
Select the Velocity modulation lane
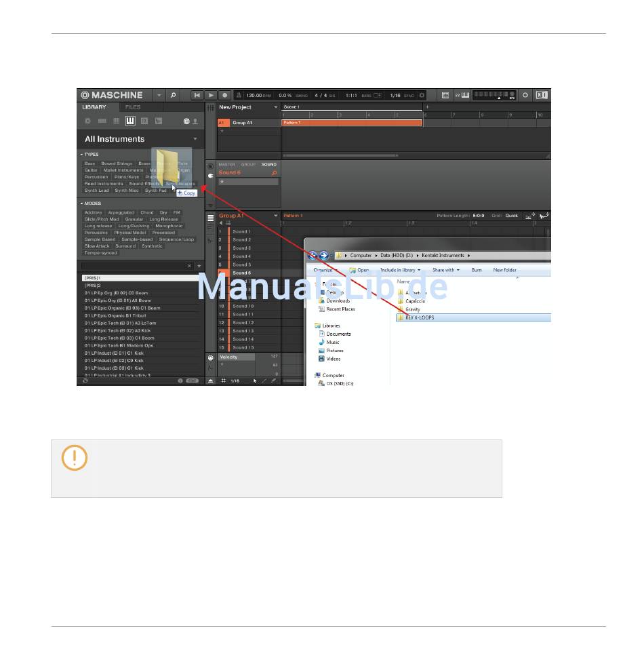coord(236,357)
